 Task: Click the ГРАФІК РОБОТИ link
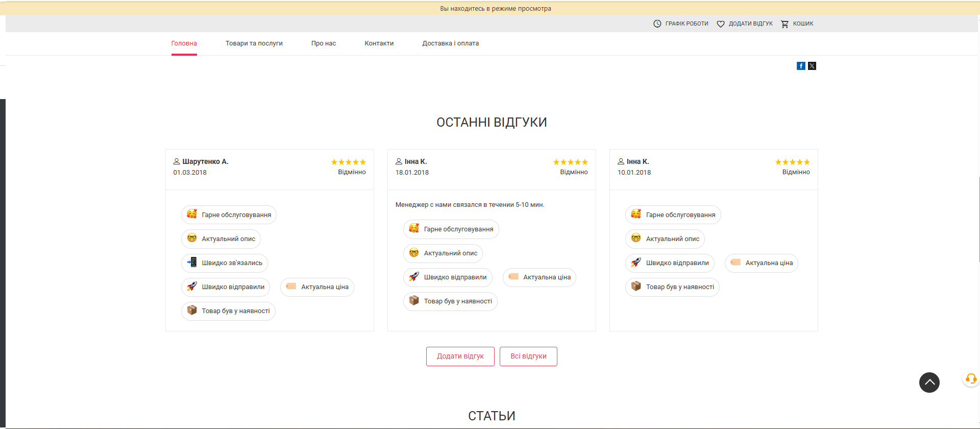[x=687, y=24]
